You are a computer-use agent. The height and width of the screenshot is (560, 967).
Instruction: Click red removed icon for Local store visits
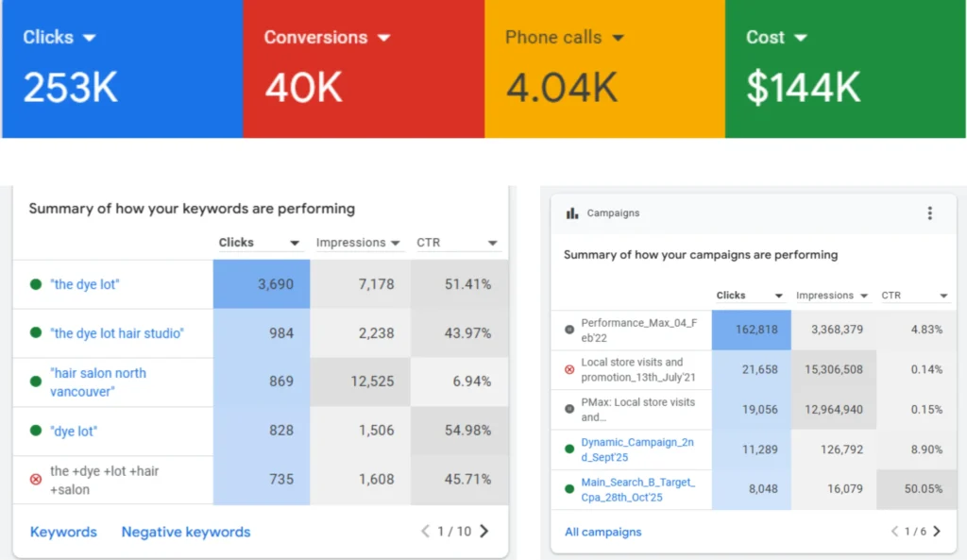tap(569, 369)
